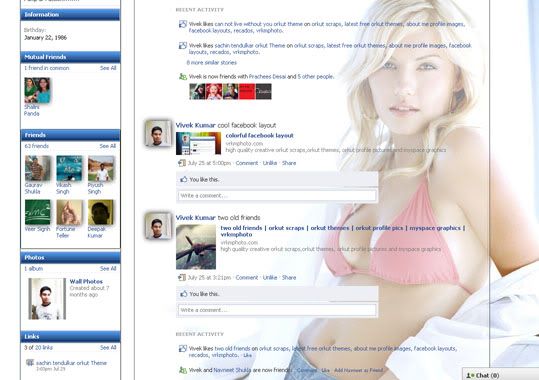Share the two old friends post

pyautogui.click(x=289, y=278)
